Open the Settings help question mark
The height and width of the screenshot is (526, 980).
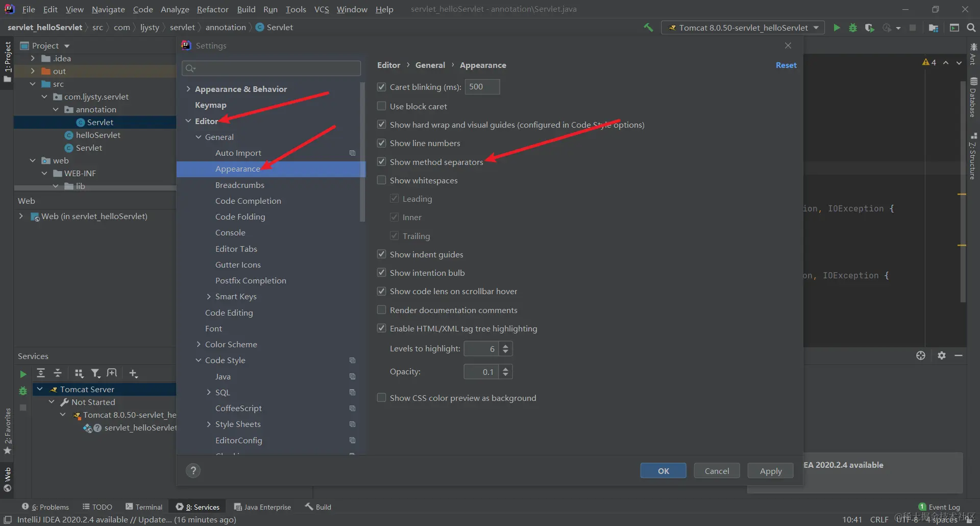tap(193, 470)
